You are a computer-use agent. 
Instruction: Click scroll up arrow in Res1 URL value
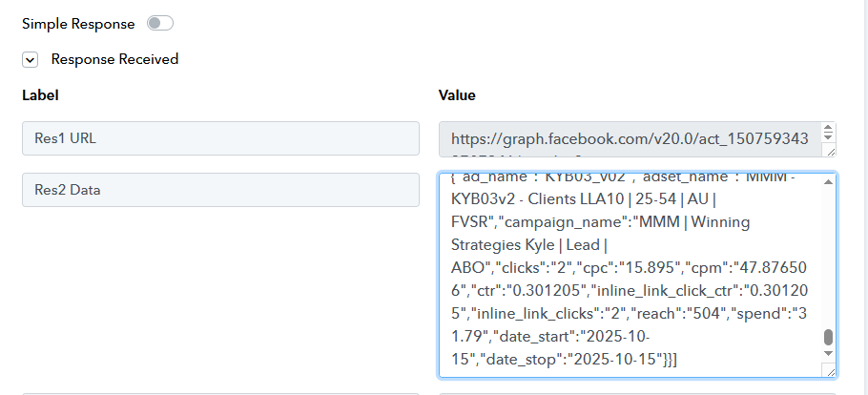(x=828, y=129)
